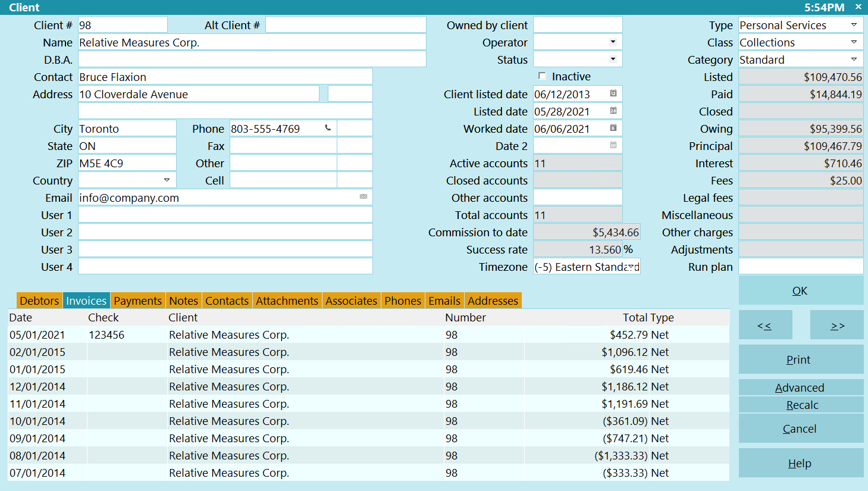The image size is (868, 491).
Task: Open calendar for Worked date
Action: (613, 128)
